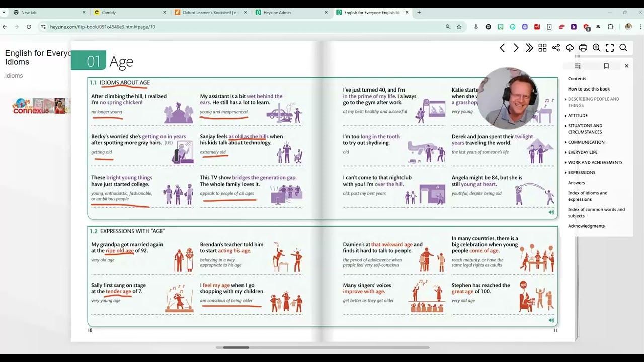
Task: Print the flipbook
Action: tap(583, 48)
